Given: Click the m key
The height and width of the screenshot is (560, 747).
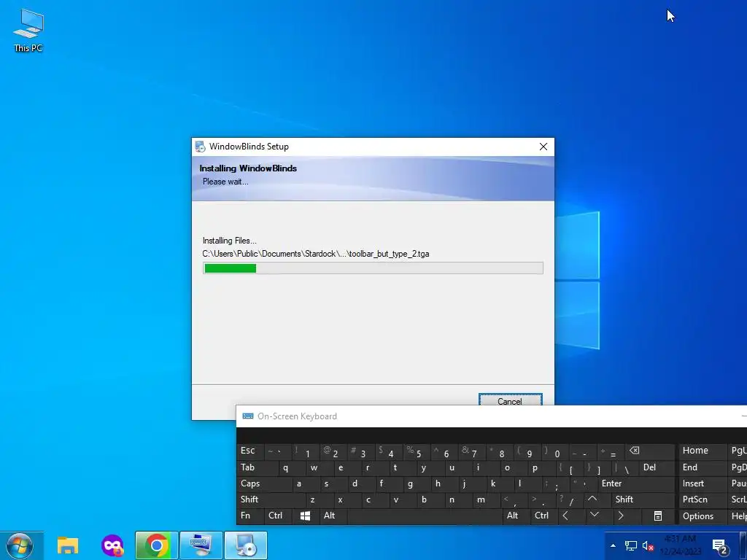Looking at the screenshot, I should 485,499.
